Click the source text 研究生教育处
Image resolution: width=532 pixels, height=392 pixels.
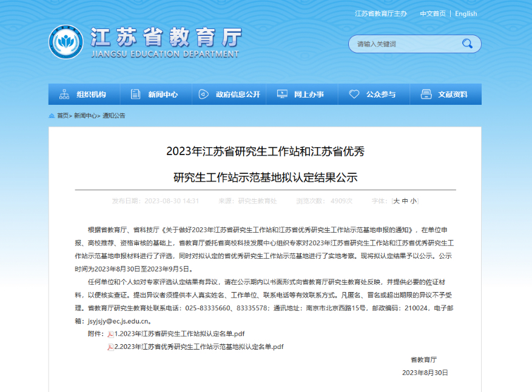point(258,201)
